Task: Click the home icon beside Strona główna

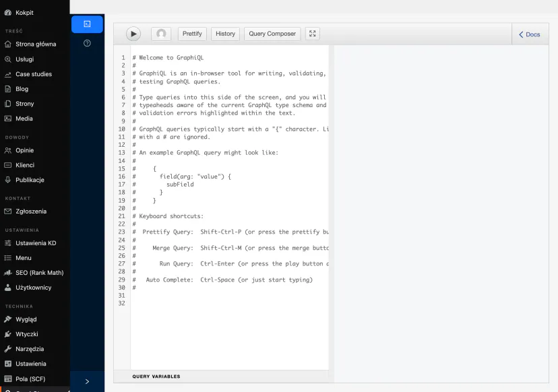Action: 8,44
